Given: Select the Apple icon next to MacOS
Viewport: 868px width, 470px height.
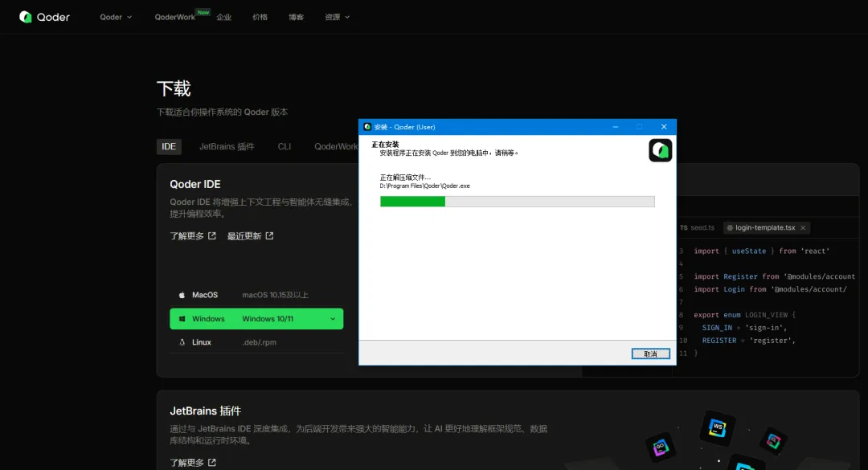Looking at the screenshot, I should coord(184,295).
